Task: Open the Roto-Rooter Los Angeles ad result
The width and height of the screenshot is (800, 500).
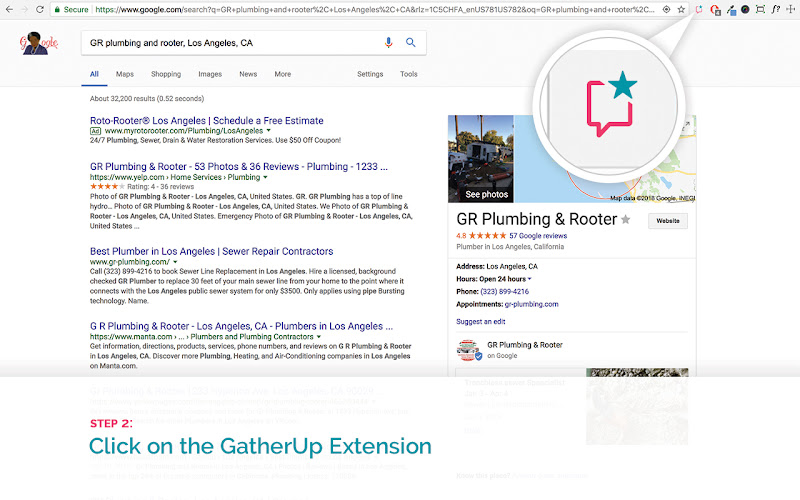Action: (207, 120)
